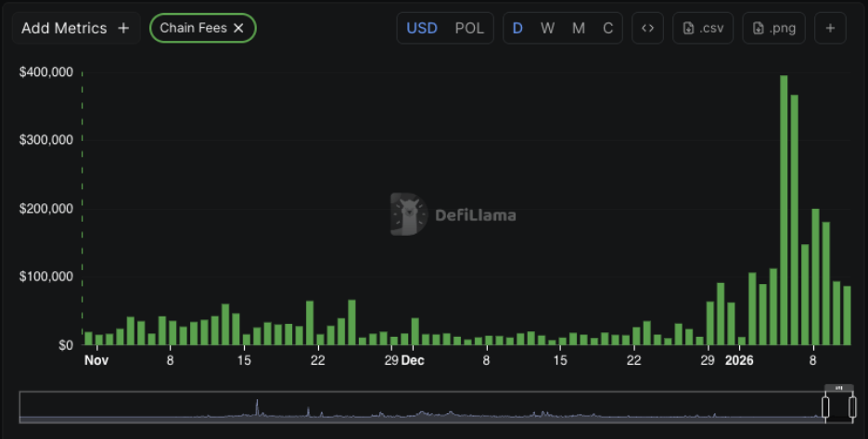This screenshot has height=439, width=868.
Task: Select cumulative (C) view
Action: (608, 28)
